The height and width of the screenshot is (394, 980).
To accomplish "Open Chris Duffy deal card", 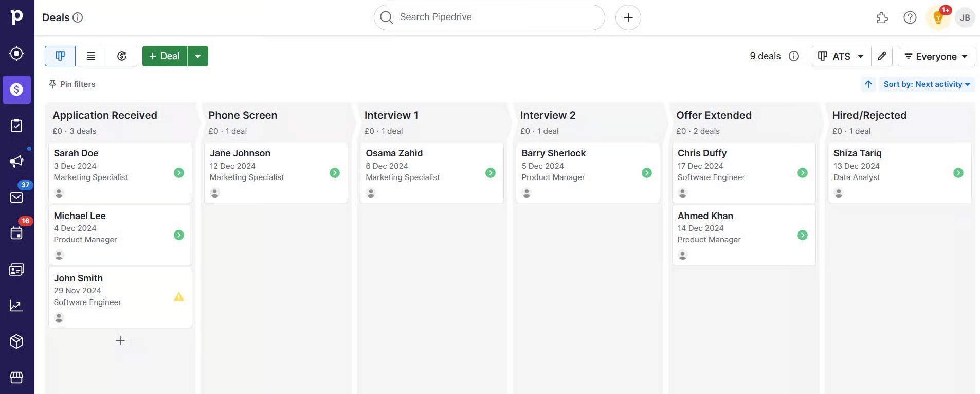I will (x=744, y=172).
